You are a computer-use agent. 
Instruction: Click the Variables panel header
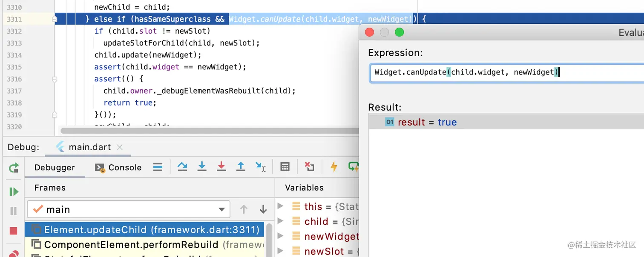pos(304,188)
